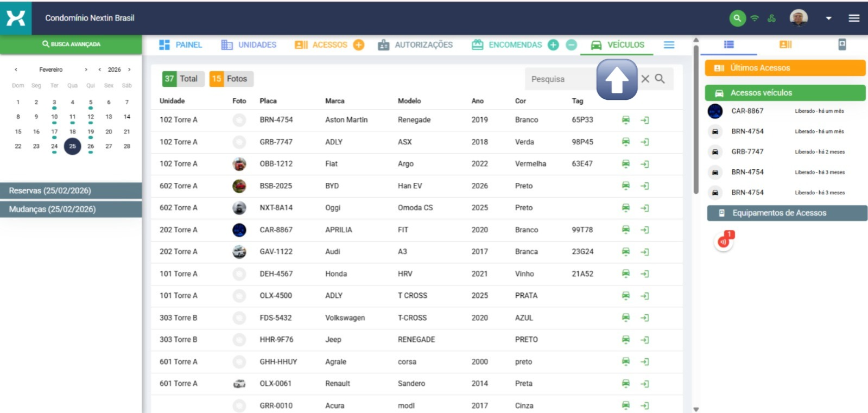Filter by the 15 Fotos button
868x413 pixels.
pos(231,79)
